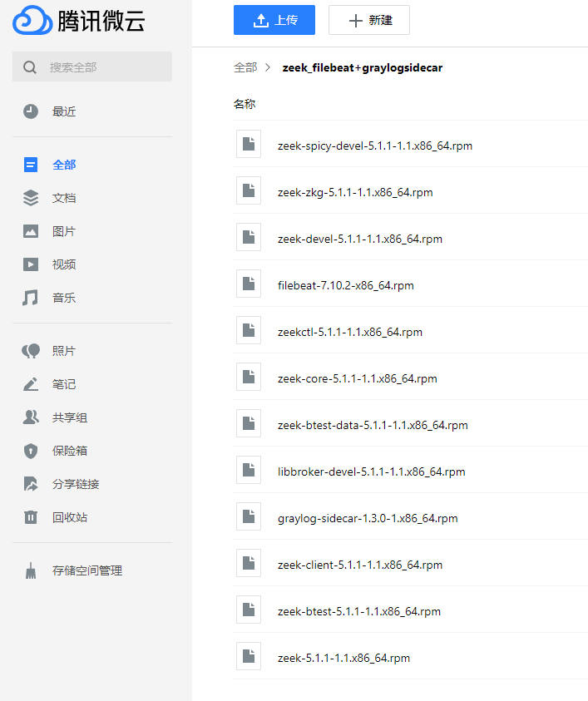
Task: Click file icon of zeek-btest-5.1.1 rpm
Action: 249,610
